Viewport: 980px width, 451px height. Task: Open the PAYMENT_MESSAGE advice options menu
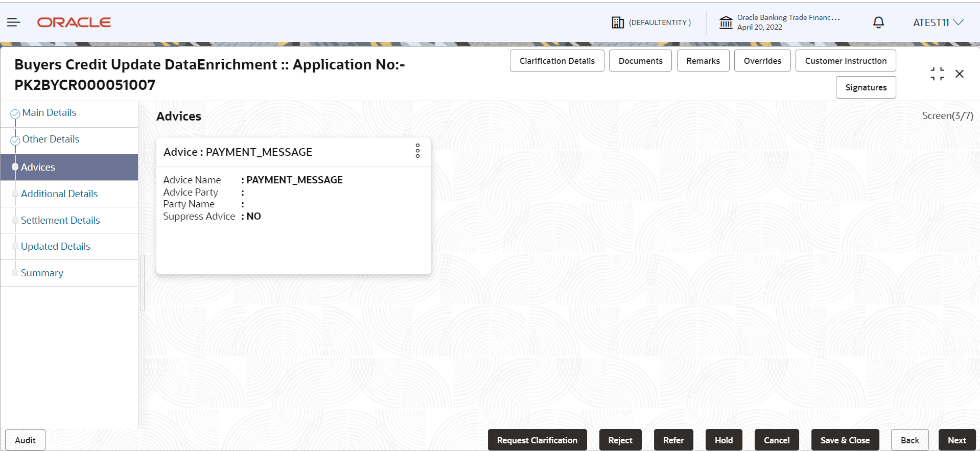(417, 151)
